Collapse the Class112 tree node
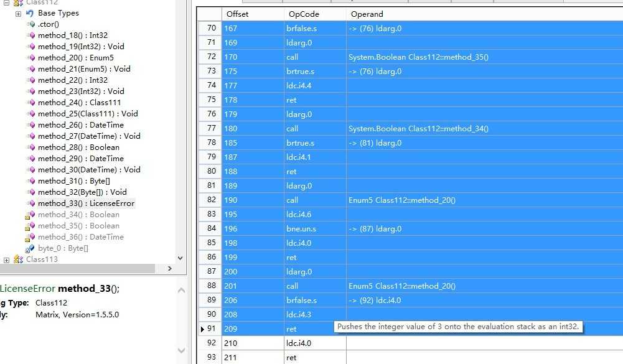623x364 pixels. [x=6, y=2]
